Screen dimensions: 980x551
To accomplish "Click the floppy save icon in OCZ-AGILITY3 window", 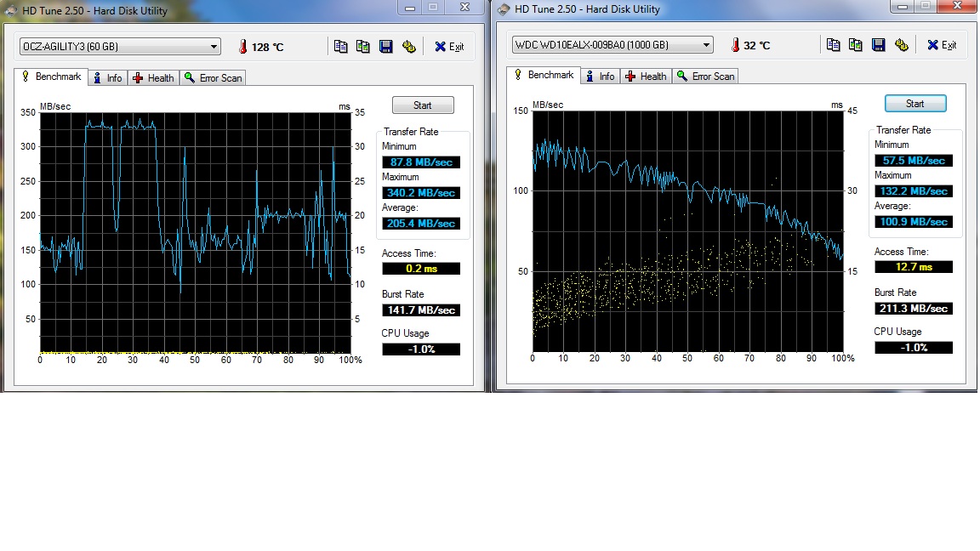I will 386,47.
